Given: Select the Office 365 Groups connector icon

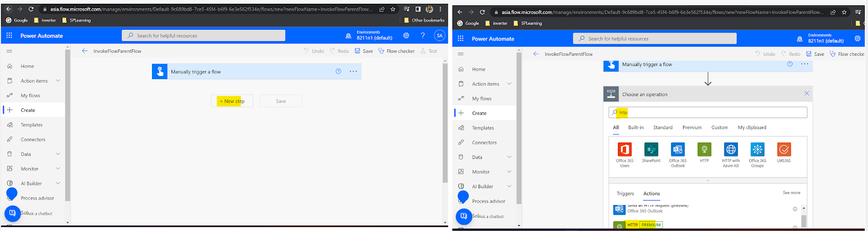Looking at the screenshot, I should (x=757, y=149).
